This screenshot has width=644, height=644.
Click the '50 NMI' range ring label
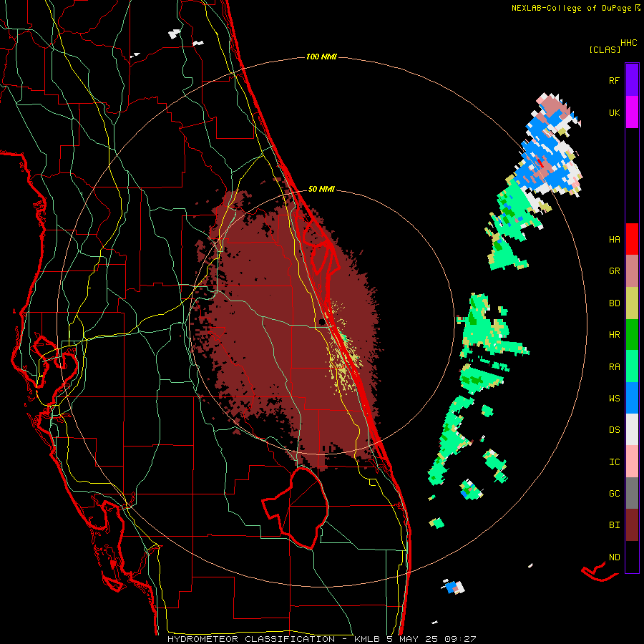tap(321, 190)
